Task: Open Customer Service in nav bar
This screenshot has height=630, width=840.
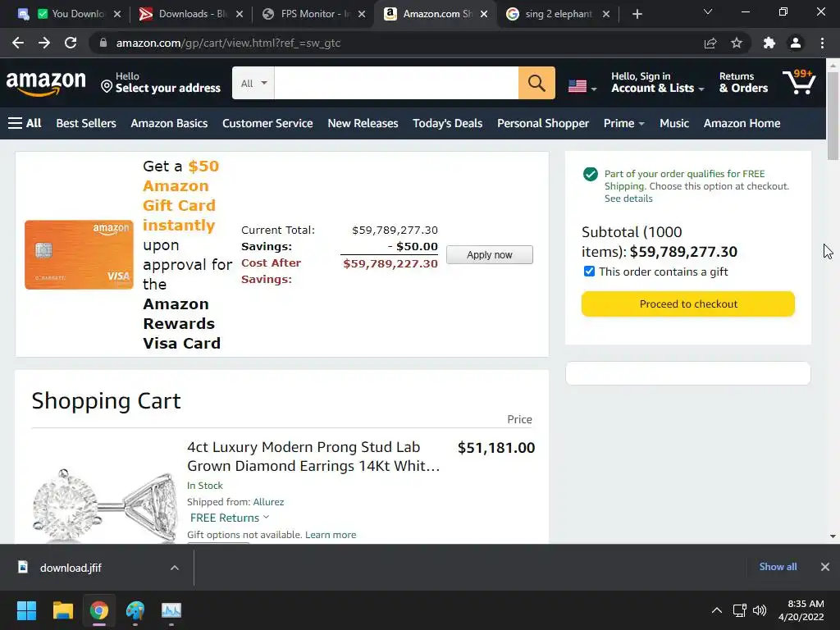Action: 267,123
